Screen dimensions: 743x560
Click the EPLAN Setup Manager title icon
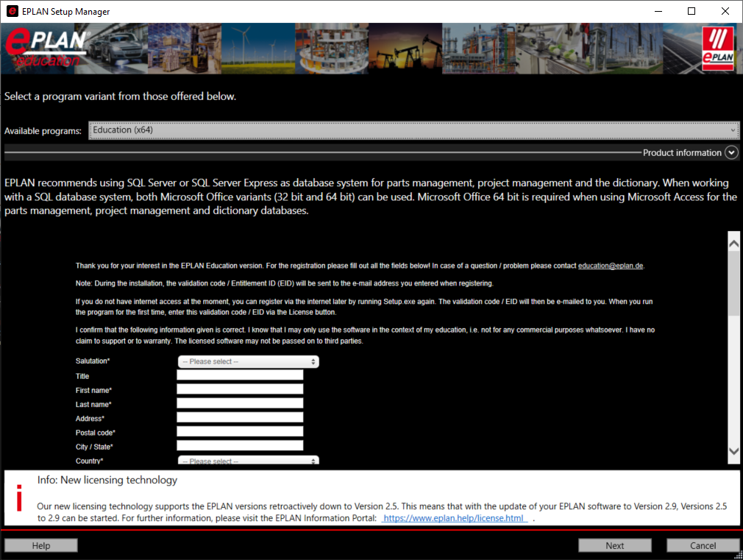point(13,11)
